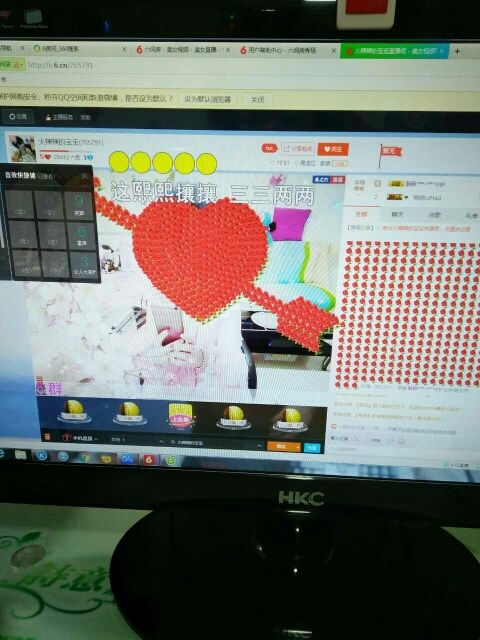The width and height of the screenshot is (480, 640).
Task: Dismiss notification bar with 关闭 button
Action: click(x=257, y=100)
